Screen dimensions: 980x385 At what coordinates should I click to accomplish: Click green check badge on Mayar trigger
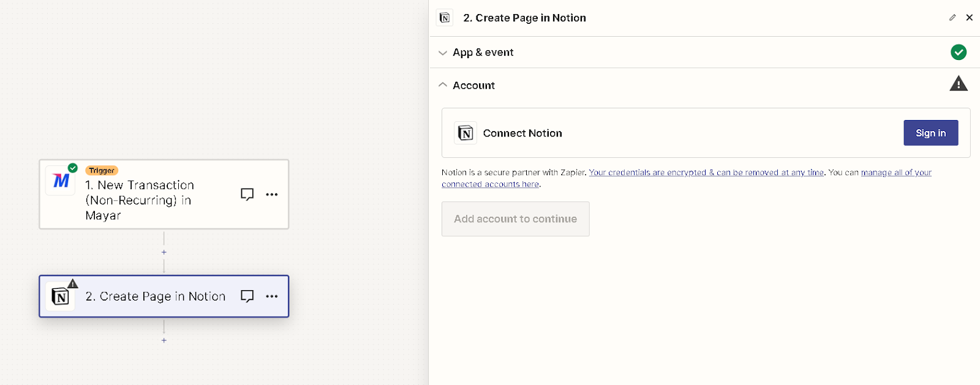click(x=73, y=168)
